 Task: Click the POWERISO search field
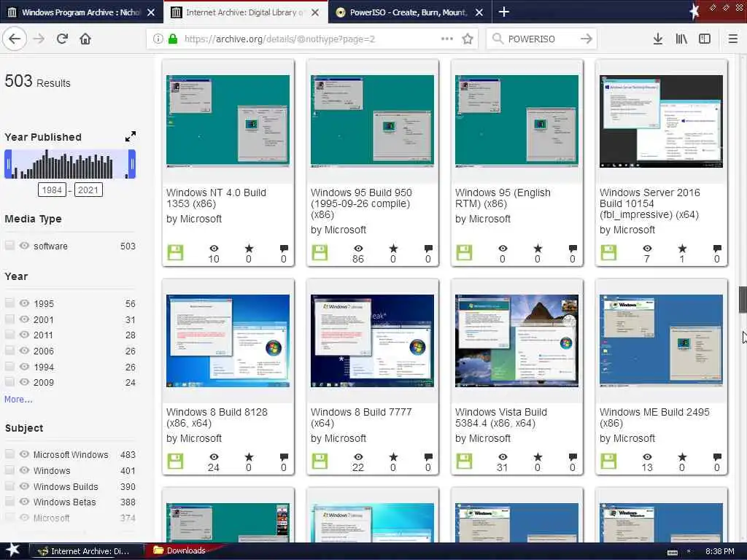541,39
